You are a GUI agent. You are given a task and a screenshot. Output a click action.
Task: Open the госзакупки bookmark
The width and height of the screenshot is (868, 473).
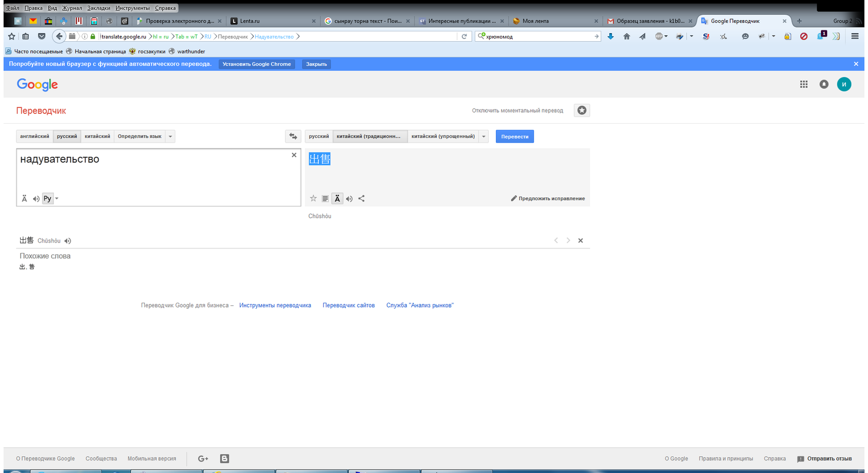pyautogui.click(x=147, y=52)
